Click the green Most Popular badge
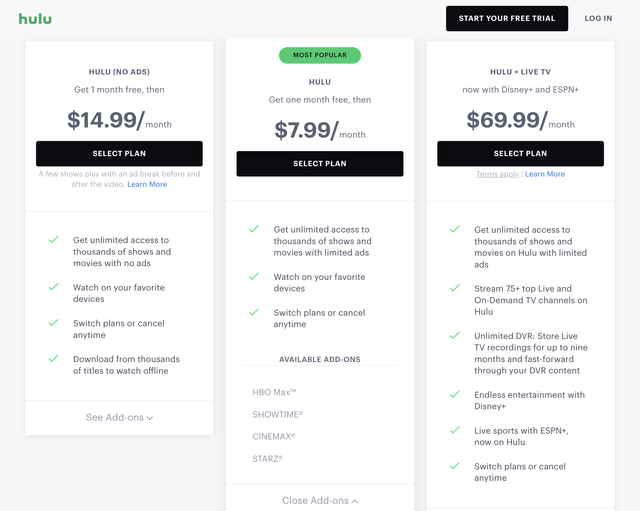640x511 pixels. (320, 55)
